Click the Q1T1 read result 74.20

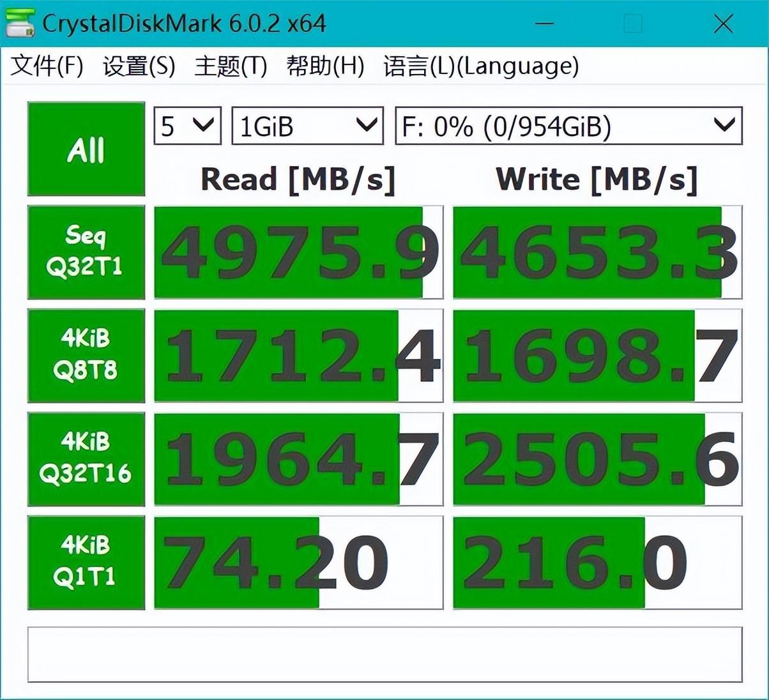[x=298, y=563]
